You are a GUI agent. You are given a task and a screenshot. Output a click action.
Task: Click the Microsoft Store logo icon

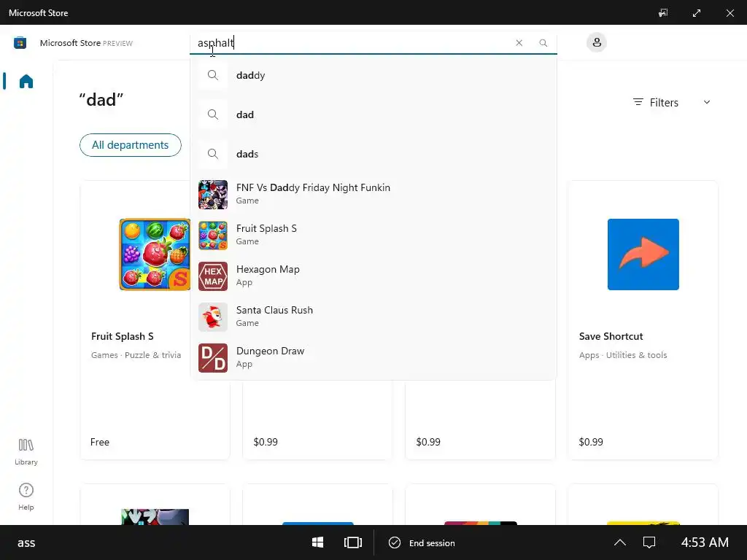tap(20, 43)
